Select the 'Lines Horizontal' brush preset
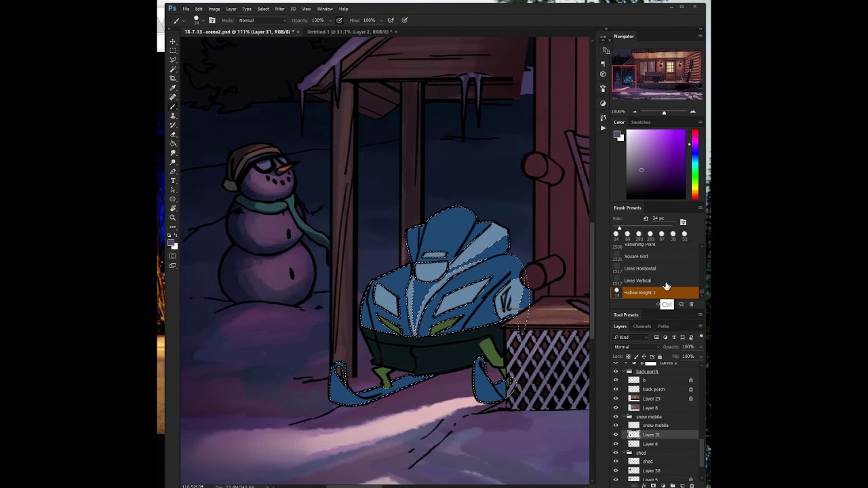 (x=640, y=268)
